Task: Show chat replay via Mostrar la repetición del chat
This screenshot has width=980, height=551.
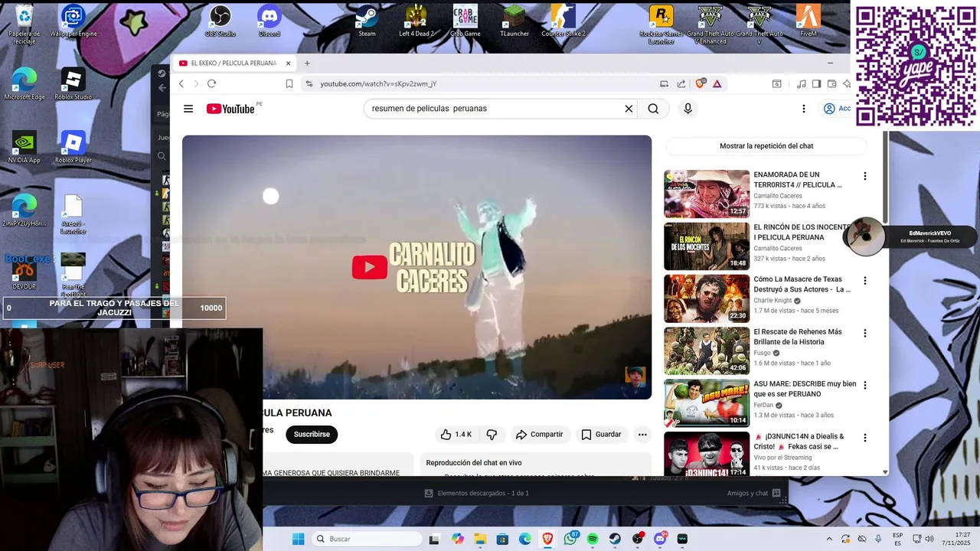Action: 766,145
